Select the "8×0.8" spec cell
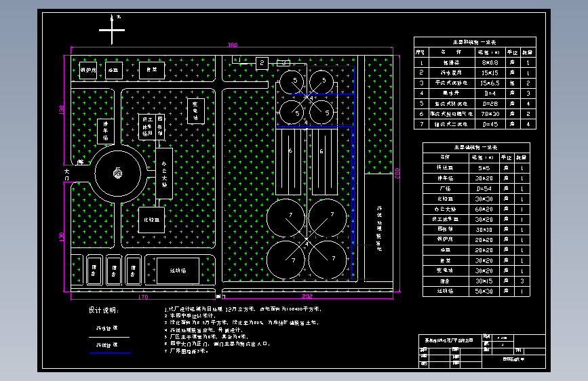This screenshot has width=588, height=381. tap(490, 62)
